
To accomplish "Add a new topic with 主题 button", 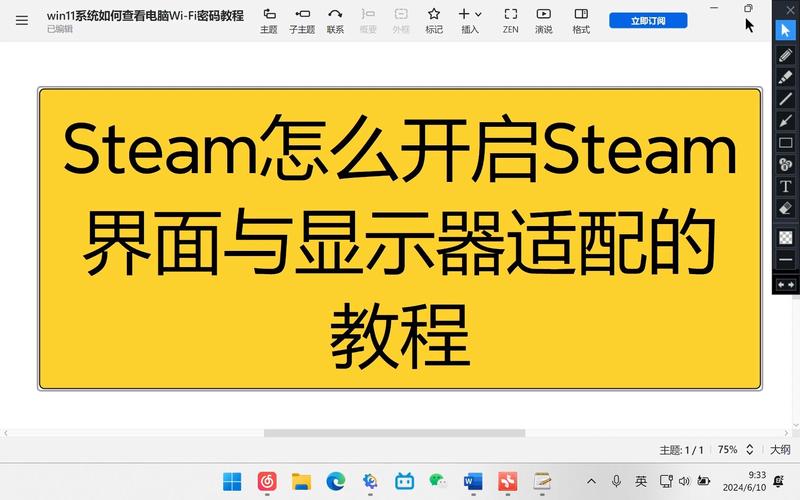I will click(269, 21).
